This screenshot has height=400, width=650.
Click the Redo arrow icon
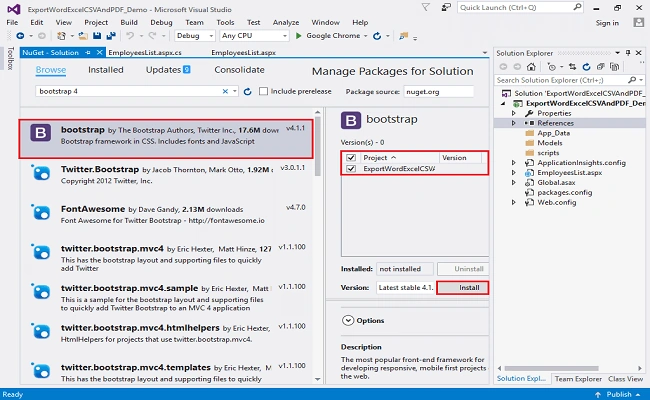click(153, 36)
